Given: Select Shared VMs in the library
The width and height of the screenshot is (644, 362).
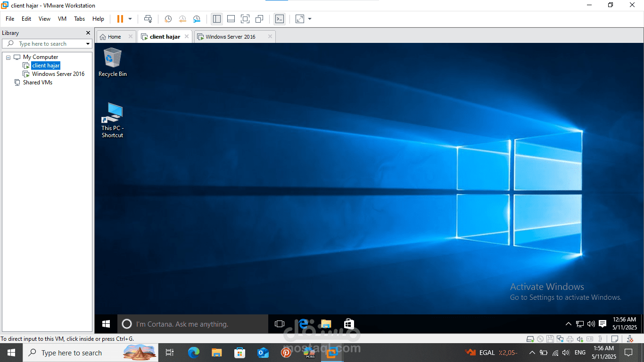Looking at the screenshot, I should click(38, 82).
